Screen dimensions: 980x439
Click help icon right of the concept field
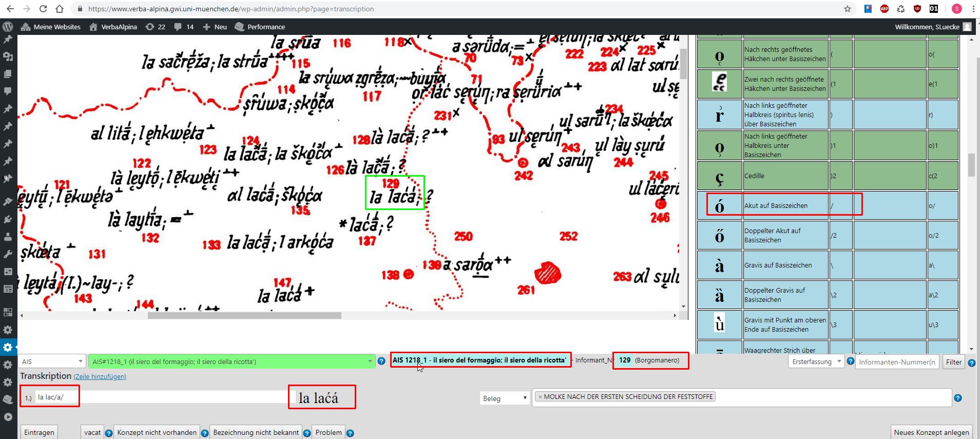[958, 398]
